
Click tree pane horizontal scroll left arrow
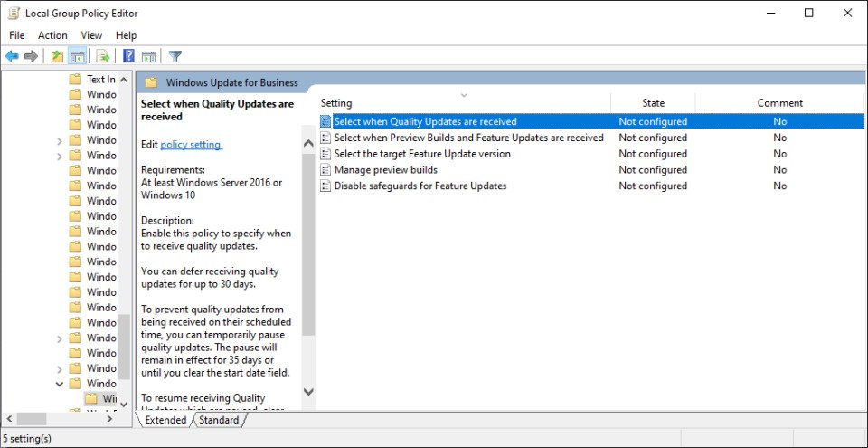pos(8,419)
